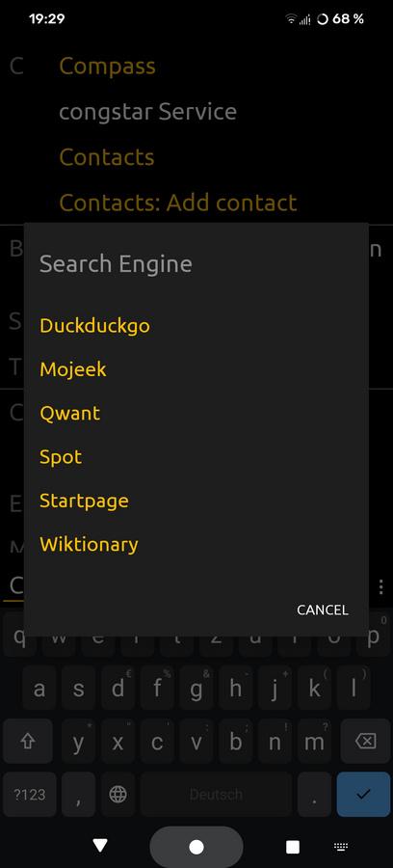Tap the Android back triangle icon
The image size is (393, 868).
[100, 845]
